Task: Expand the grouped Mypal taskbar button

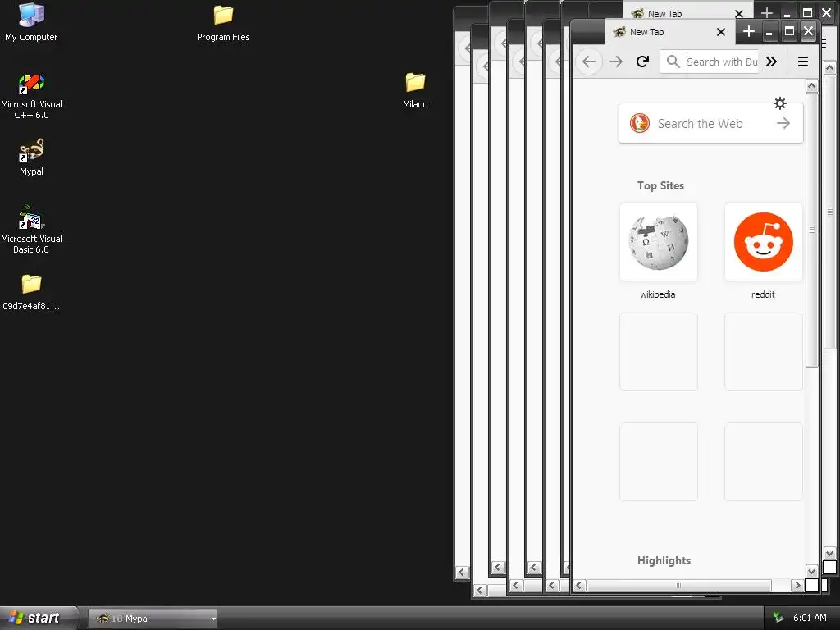Action: pos(153,619)
